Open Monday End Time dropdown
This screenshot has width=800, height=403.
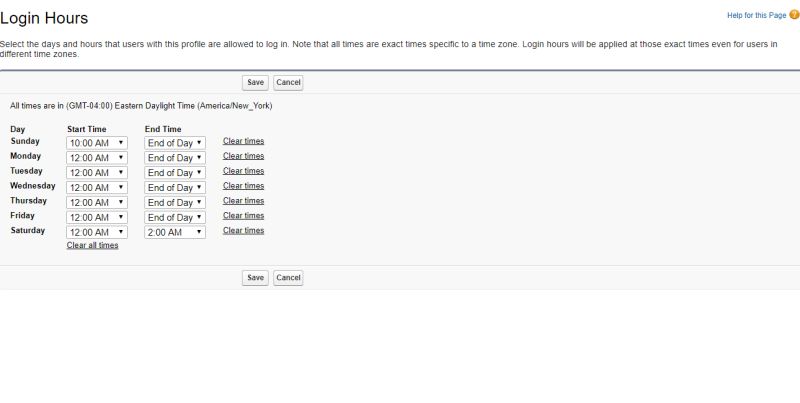click(175, 158)
